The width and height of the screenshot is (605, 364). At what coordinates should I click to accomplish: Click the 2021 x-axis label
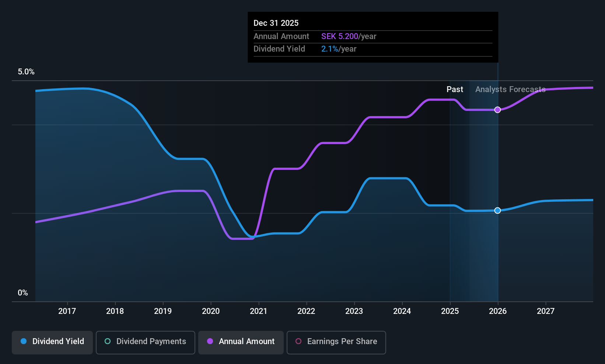259,311
